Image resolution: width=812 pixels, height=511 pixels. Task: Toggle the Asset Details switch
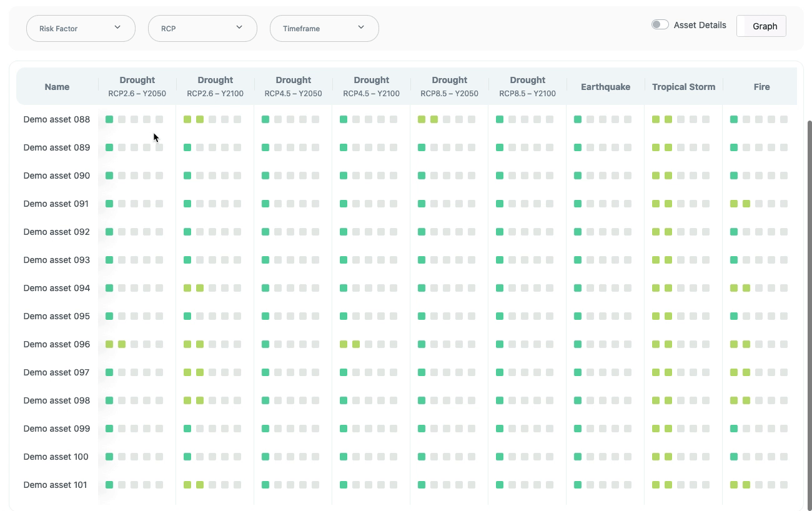tap(660, 25)
